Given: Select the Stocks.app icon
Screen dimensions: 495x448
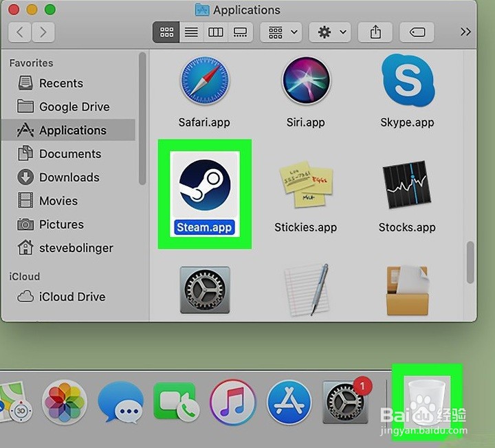Looking at the screenshot, I should click(x=407, y=185).
